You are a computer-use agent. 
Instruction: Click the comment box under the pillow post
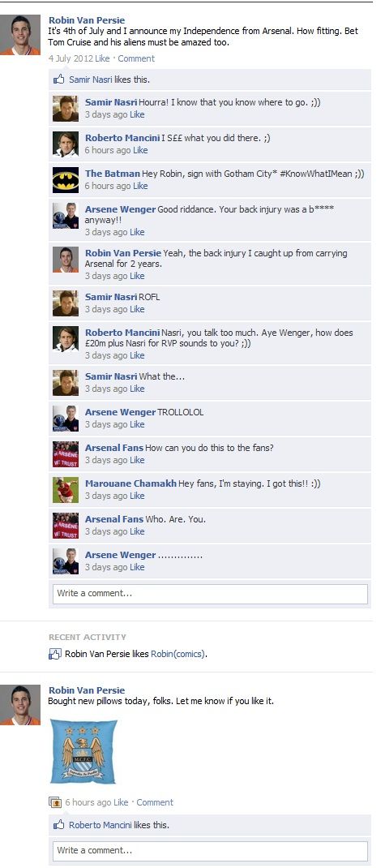[x=210, y=850]
